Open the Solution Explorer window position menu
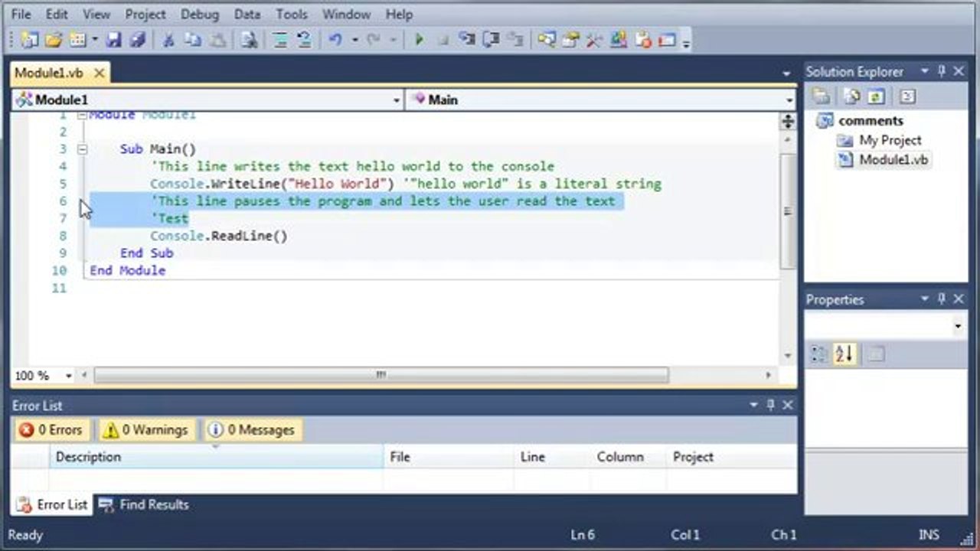980x551 pixels. coord(925,71)
